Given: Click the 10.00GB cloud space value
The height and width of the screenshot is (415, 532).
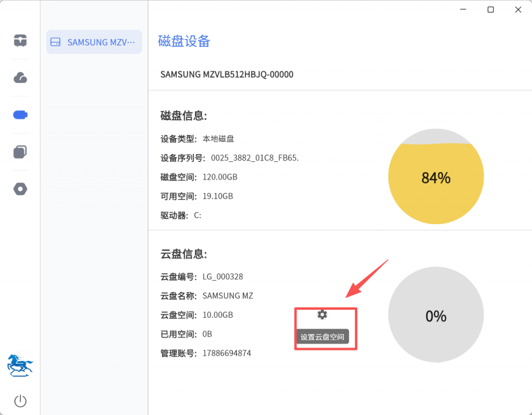Looking at the screenshot, I should 218,315.
